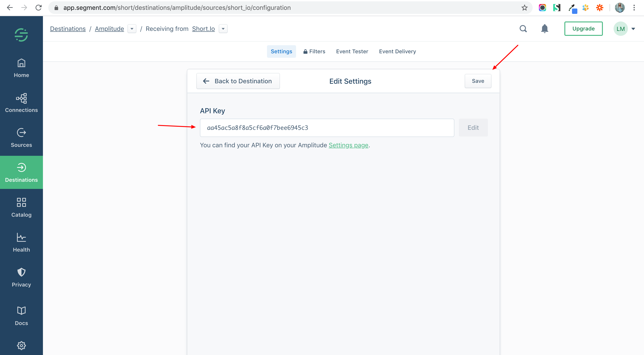
Task: Expand the Short.Io source dropdown
Action: tap(223, 29)
